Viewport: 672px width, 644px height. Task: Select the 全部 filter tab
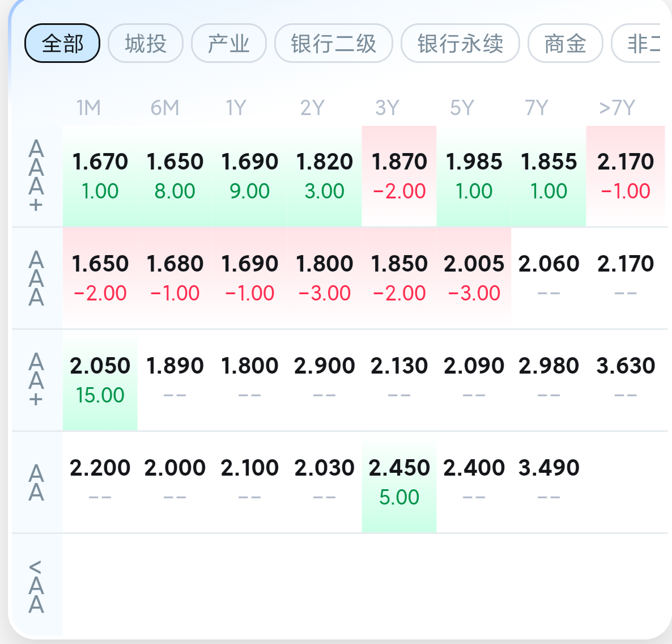click(62, 43)
